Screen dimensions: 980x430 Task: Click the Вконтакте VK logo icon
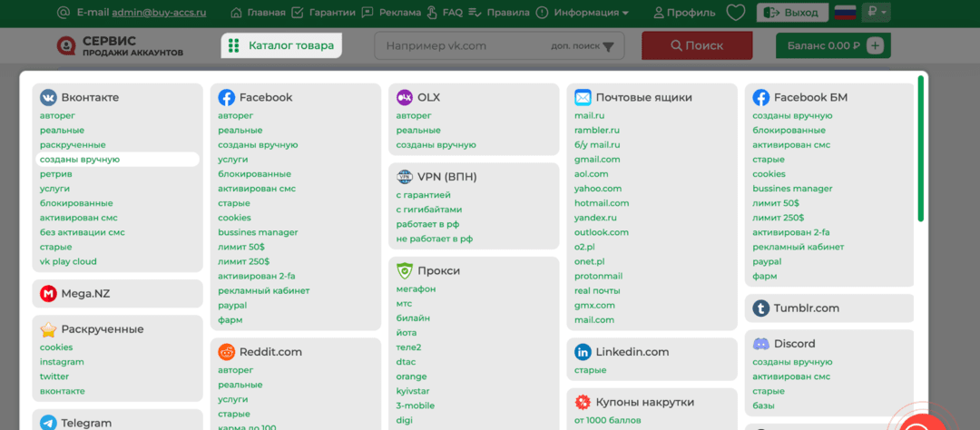click(x=48, y=97)
